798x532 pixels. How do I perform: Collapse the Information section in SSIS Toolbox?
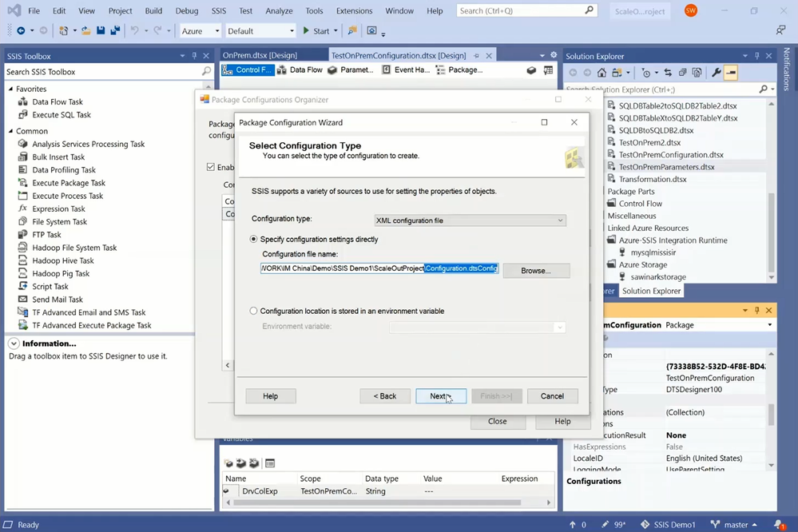click(x=14, y=343)
